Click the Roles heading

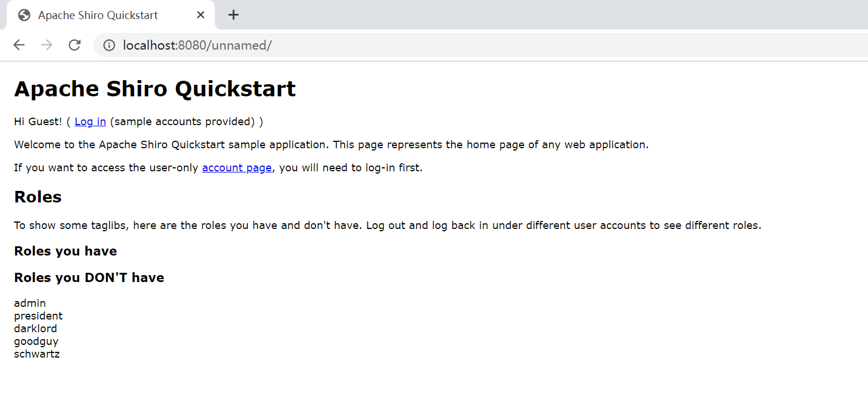click(x=37, y=197)
